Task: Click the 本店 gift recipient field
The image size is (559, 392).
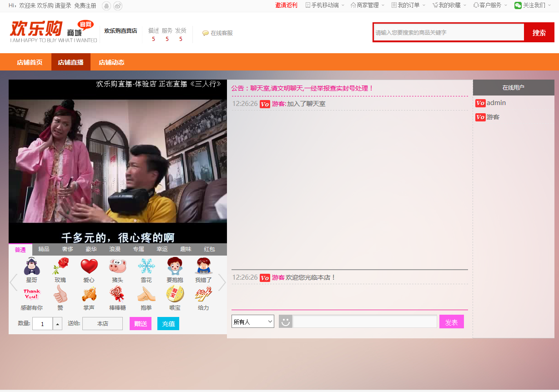Action: 102,324
